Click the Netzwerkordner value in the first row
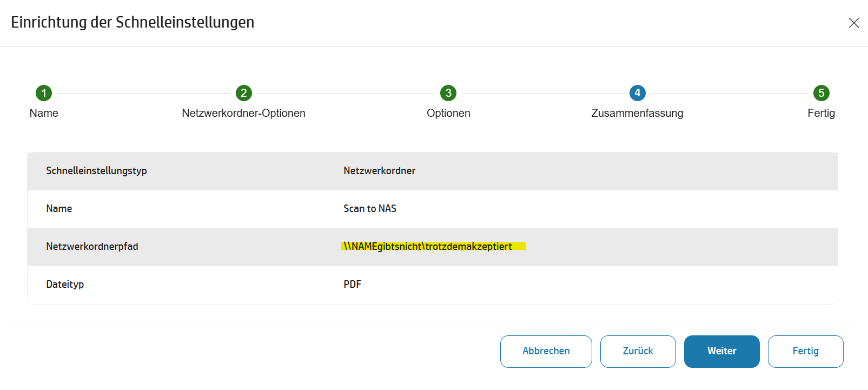868x390 pixels. click(379, 171)
